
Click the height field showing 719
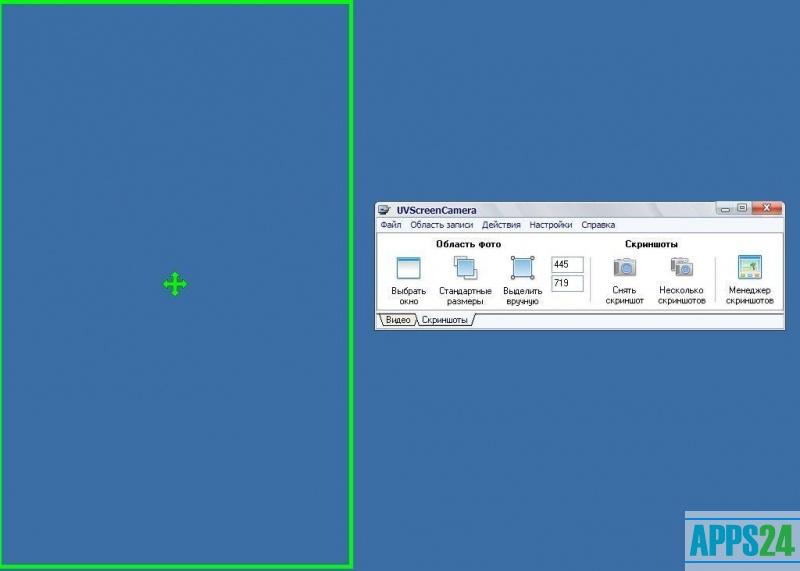coord(567,283)
